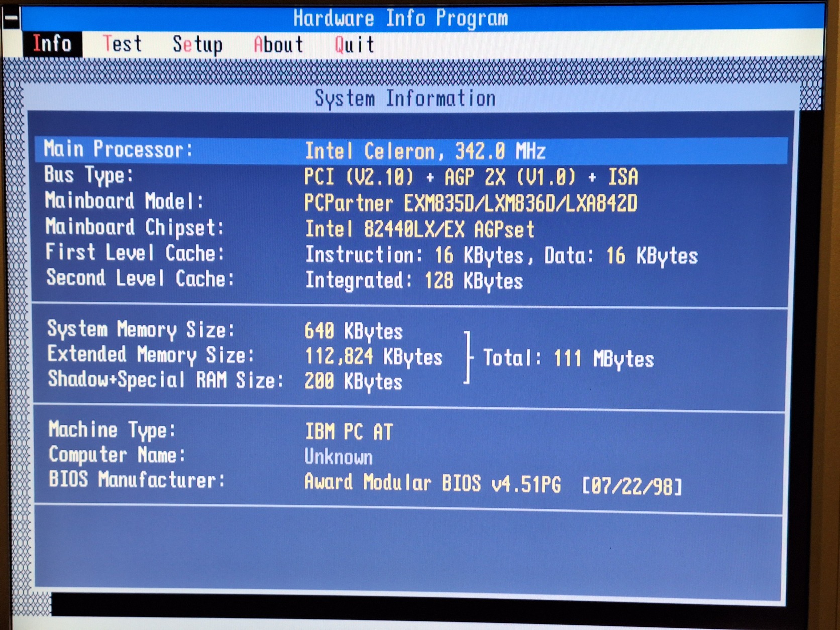Click the 'Shadow+Special RAM Size:' label
The height and width of the screenshot is (630, 840).
(166, 380)
